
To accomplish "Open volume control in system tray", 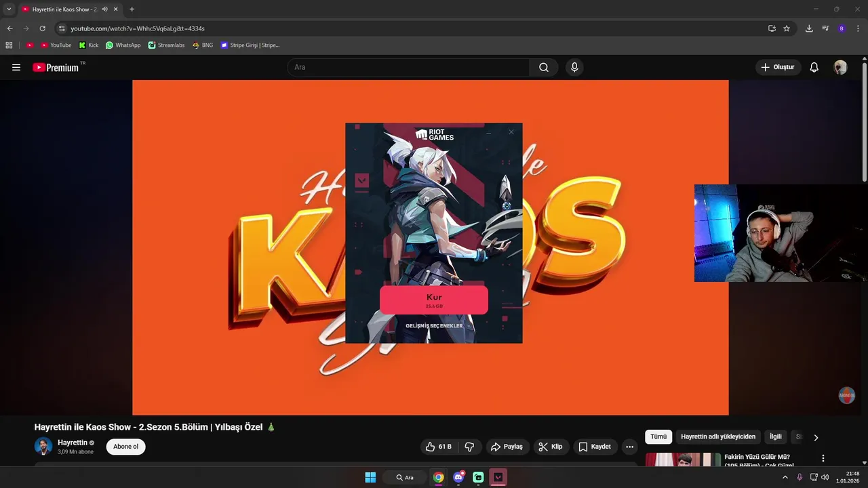I will 825,477.
